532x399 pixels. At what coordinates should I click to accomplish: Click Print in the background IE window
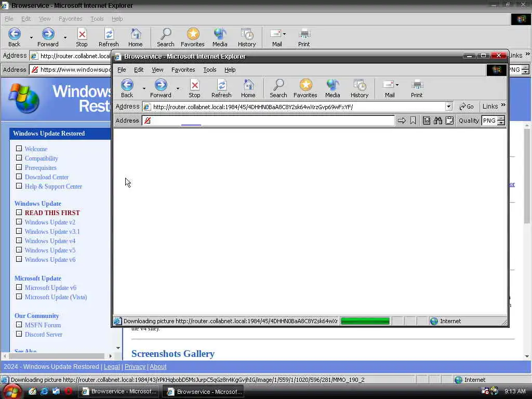point(304,37)
